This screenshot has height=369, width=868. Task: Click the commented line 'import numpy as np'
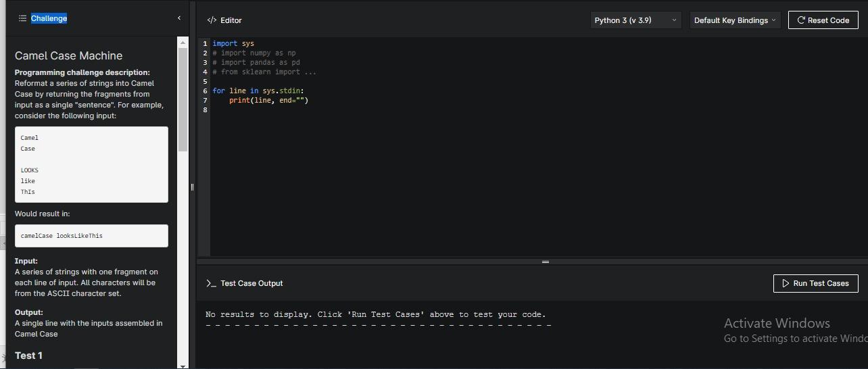point(254,53)
